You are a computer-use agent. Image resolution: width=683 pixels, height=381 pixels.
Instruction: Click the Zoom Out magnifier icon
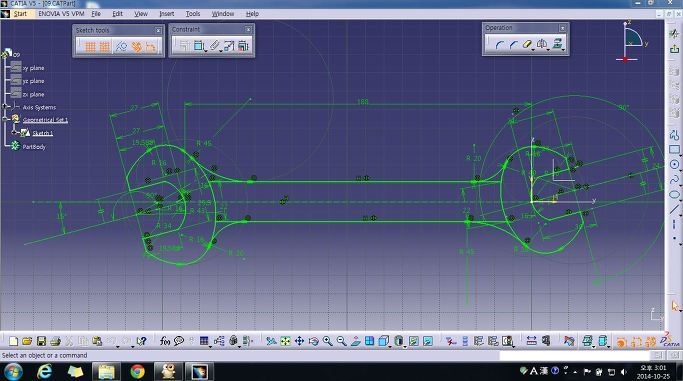tap(342, 341)
